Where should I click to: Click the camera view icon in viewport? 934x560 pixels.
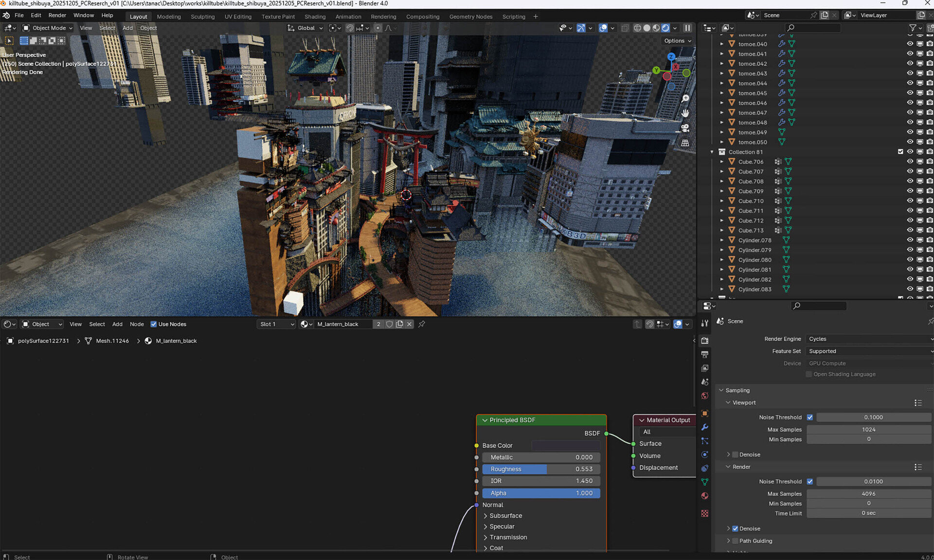[x=685, y=128]
